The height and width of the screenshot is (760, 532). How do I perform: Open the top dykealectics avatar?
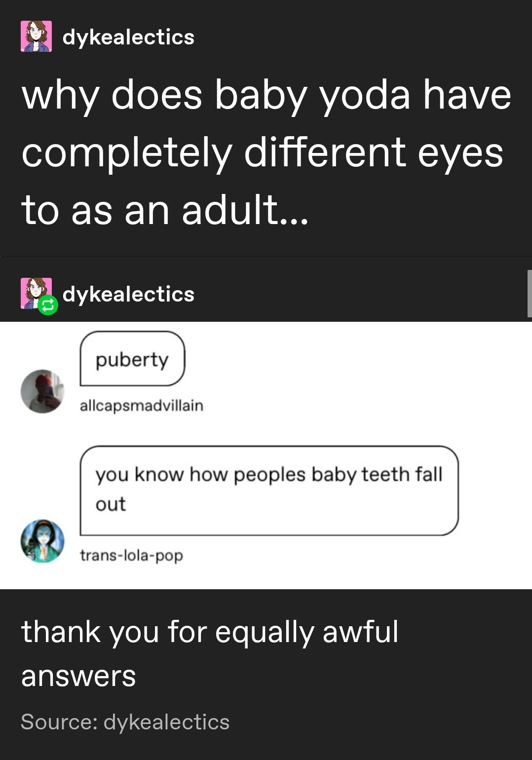(x=36, y=37)
